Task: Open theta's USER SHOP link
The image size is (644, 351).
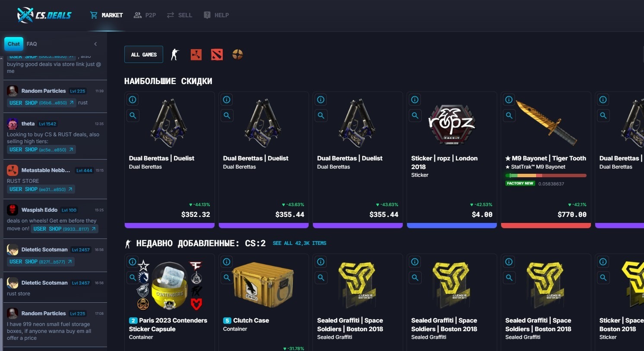Action: pos(41,150)
